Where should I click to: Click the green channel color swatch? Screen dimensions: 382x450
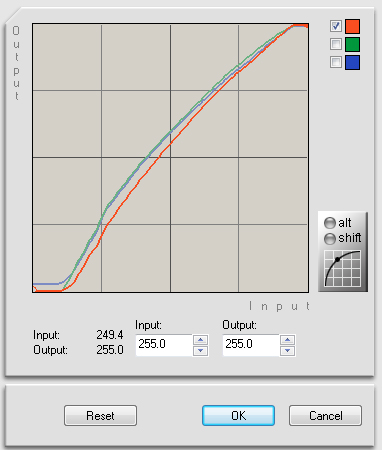352,44
